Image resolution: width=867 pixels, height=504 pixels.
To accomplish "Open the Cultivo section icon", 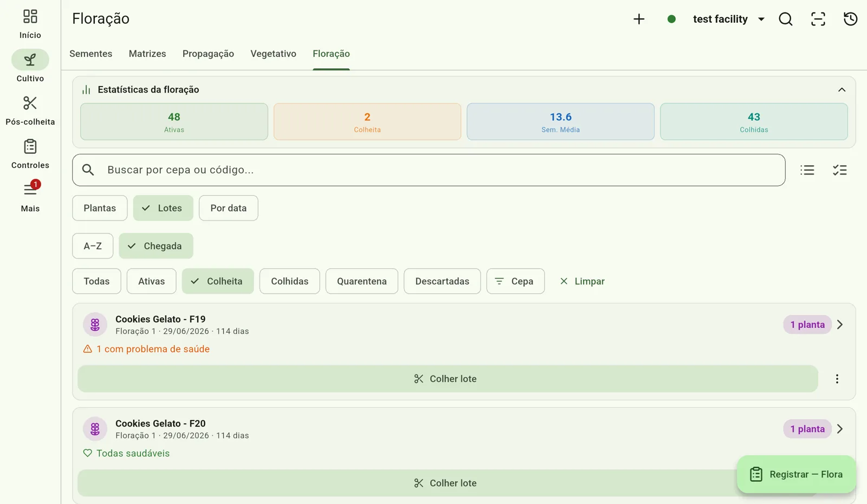I will 30,60.
